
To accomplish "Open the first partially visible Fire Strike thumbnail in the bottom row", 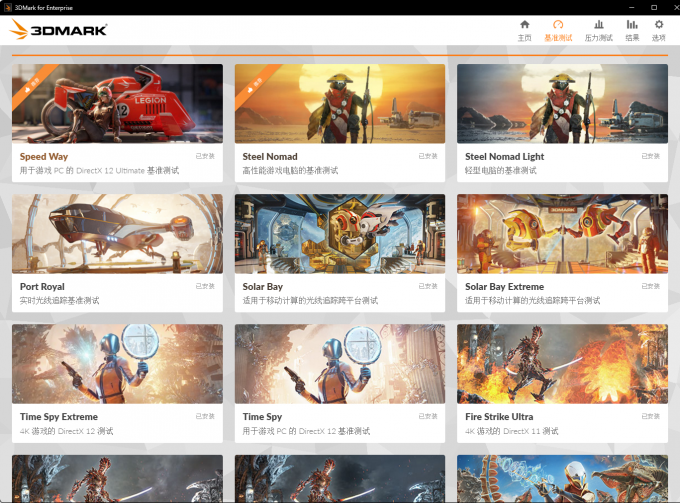I will [118, 479].
